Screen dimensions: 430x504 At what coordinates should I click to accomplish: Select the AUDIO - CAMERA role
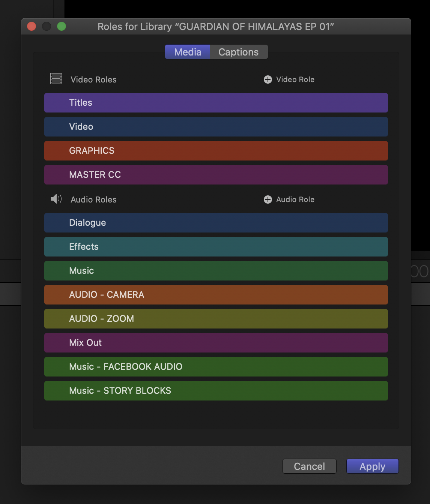coord(216,295)
